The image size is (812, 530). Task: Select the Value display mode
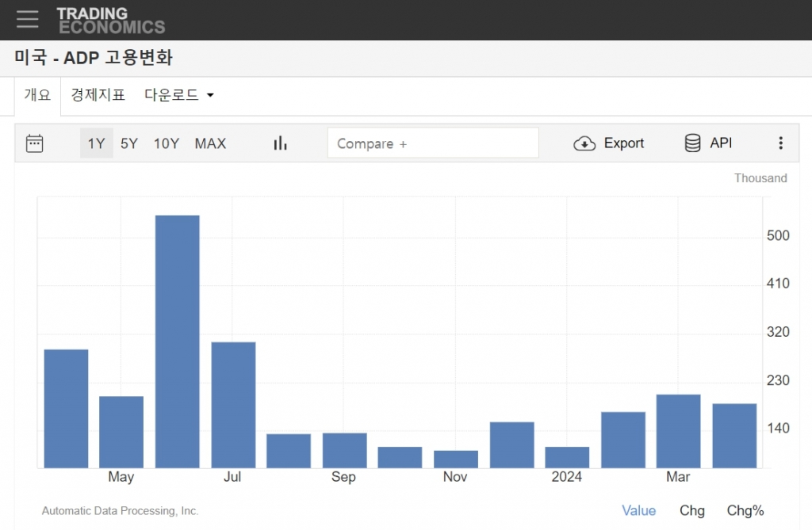638,511
